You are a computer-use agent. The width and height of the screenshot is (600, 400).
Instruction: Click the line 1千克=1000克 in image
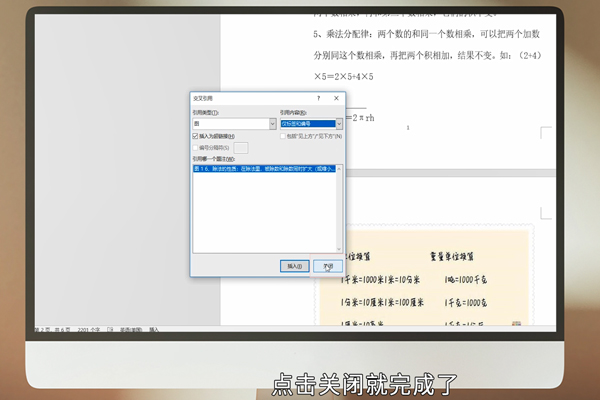(x=466, y=303)
